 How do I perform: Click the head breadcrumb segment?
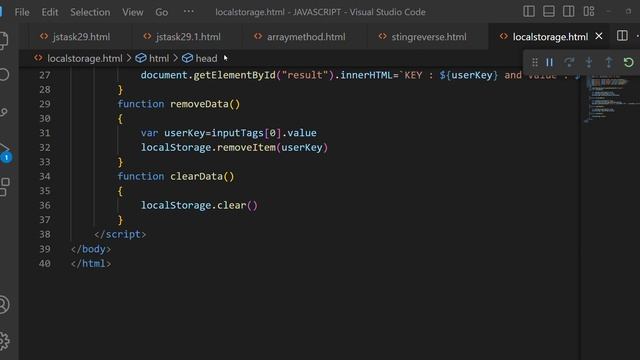pyautogui.click(x=206, y=58)
